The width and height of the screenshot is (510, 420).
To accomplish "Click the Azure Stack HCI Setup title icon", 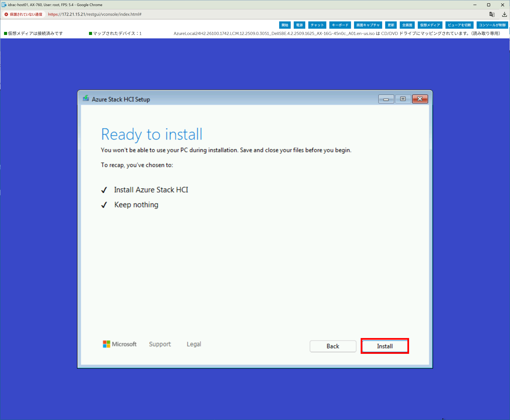I will pos(86,98).
